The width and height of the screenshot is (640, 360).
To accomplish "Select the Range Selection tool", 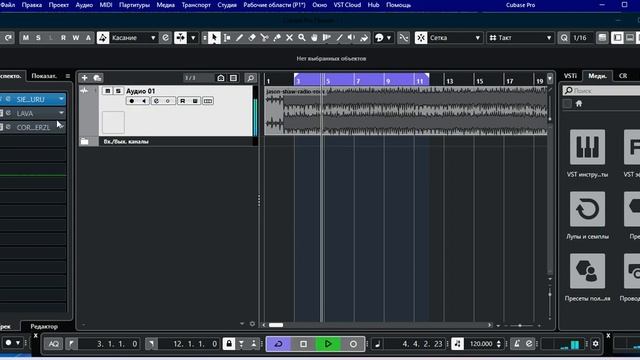I will [227, 38].
